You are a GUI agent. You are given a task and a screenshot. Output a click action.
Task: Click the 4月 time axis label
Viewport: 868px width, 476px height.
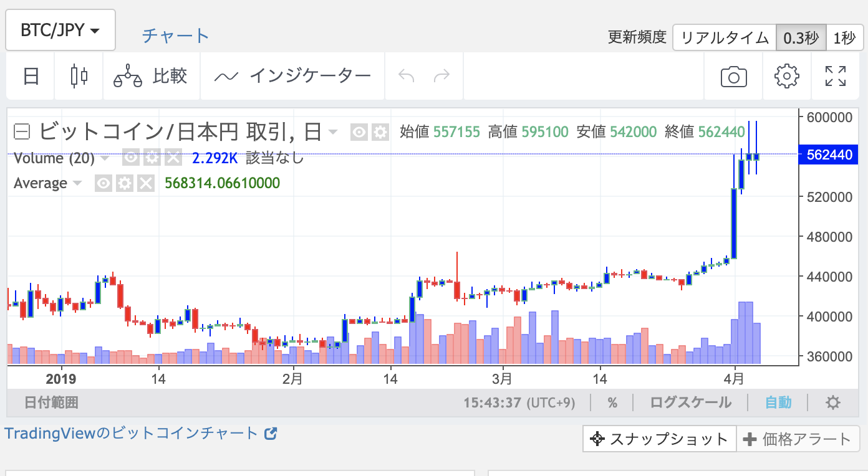click(735, 378)
